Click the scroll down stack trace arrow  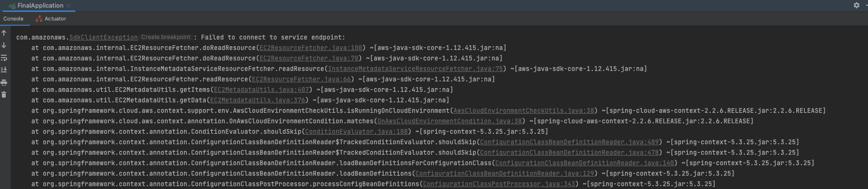tap(4, 45)
